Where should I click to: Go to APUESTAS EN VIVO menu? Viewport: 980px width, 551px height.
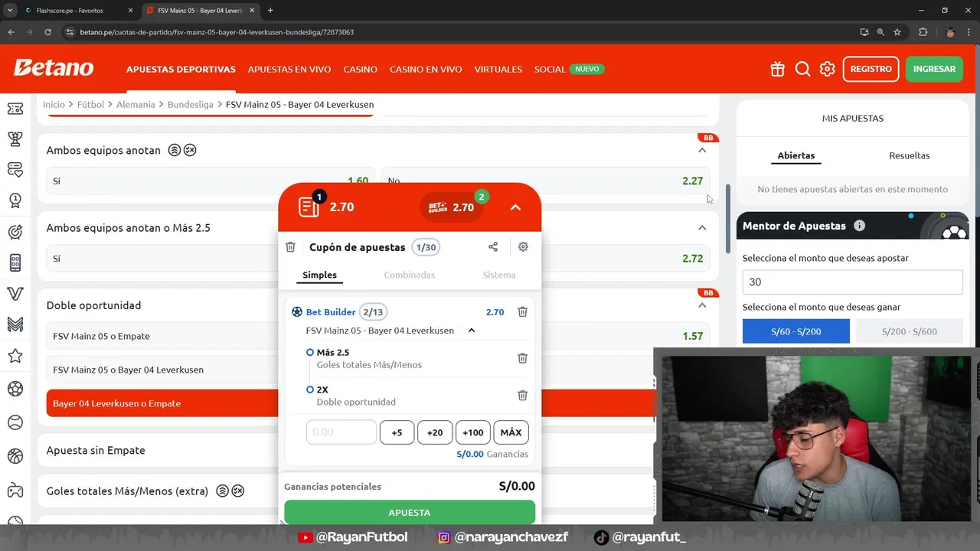(x=289, y=69)
